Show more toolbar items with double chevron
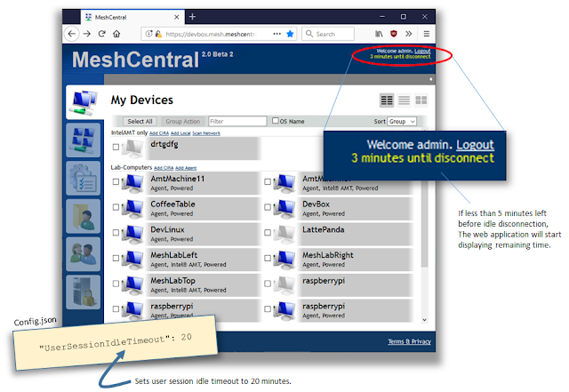Image resolution: width=569 pixels, height=392 pixels. [409, 34]
